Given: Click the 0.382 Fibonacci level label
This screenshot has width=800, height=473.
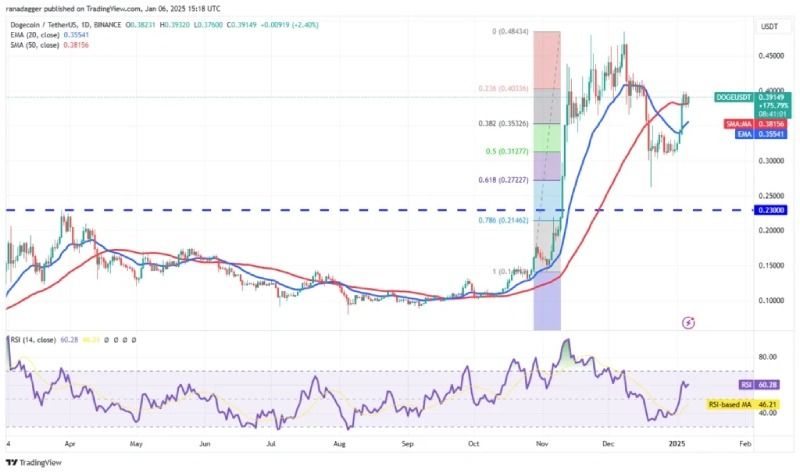Looking at the screenshot, I should 503,123.
